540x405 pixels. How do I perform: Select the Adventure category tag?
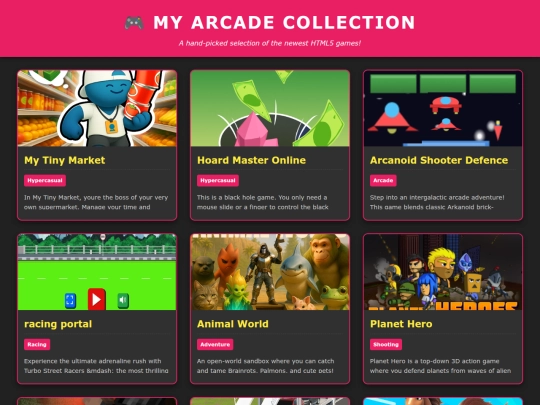point(215,344)
